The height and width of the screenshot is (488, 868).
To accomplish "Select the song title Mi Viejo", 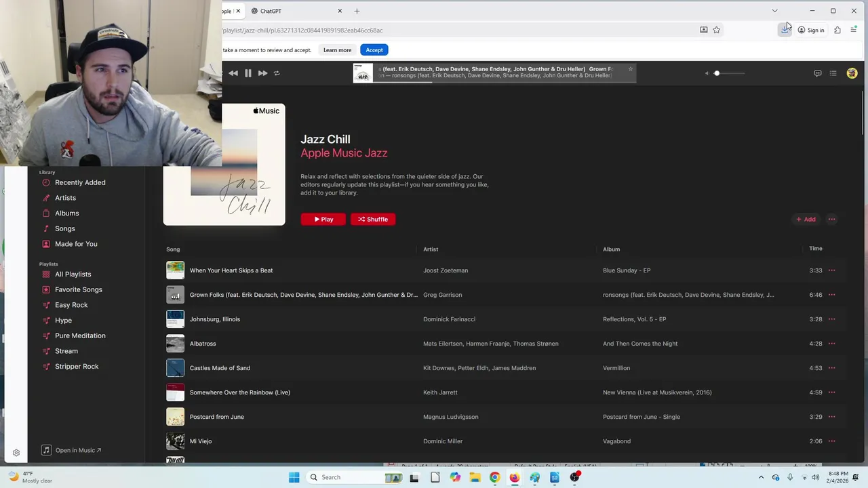I will coord(201,441).
